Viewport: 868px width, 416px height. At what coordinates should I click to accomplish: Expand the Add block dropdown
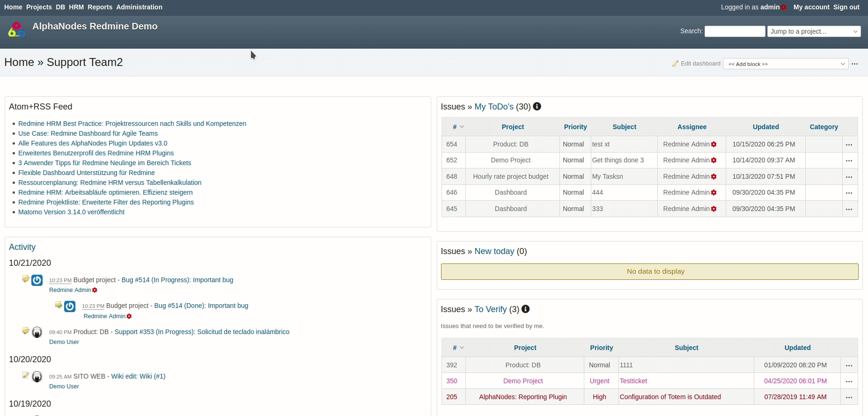click(x=785, y=64)
